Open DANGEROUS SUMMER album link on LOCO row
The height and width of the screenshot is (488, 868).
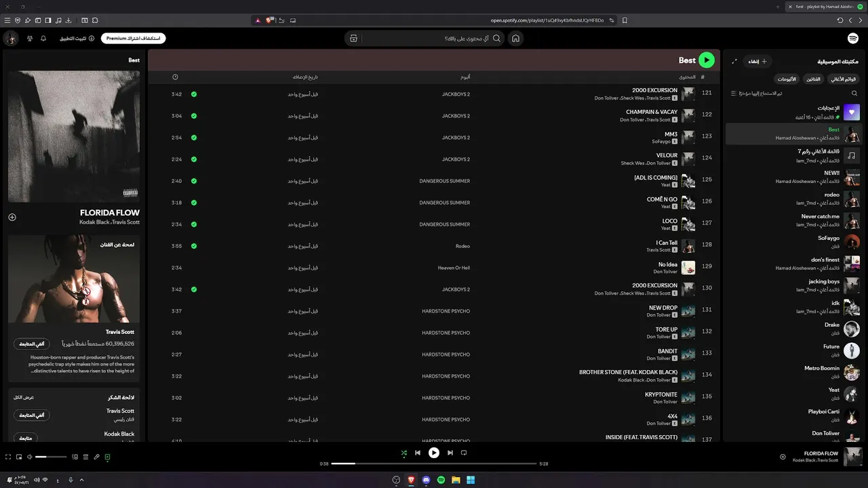(444, 224)
